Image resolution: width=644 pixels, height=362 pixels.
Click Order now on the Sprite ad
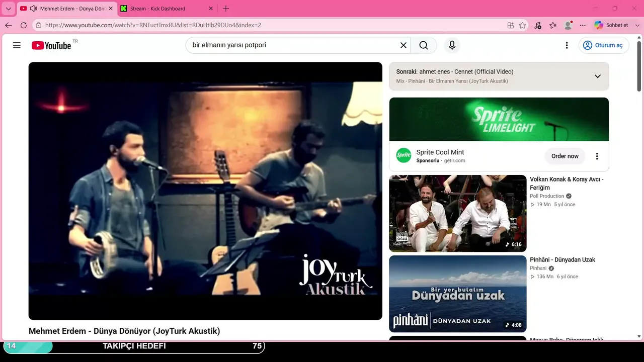[565, 156]
